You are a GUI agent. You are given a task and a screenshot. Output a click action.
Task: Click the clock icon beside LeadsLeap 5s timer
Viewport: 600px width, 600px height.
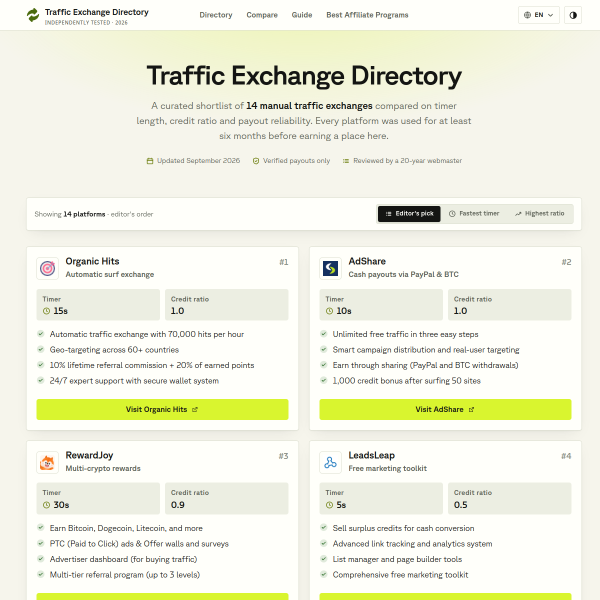[x=329, y=505]
